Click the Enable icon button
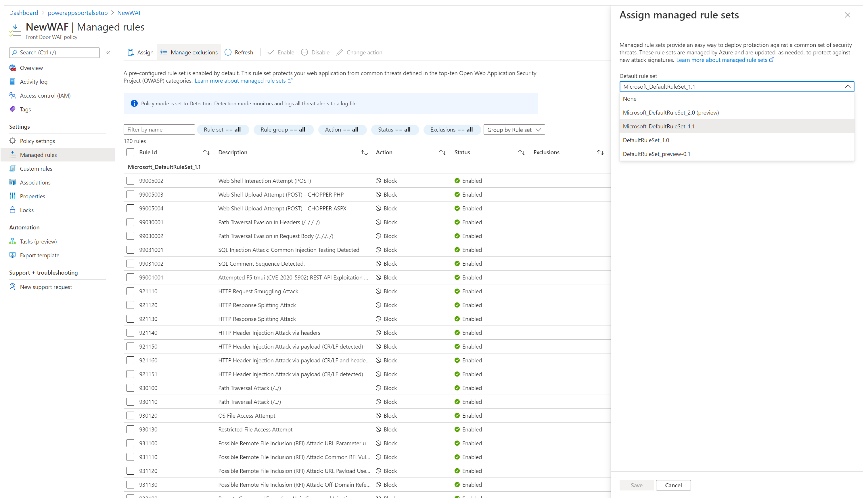868x504 pixels. click(281, 52)
